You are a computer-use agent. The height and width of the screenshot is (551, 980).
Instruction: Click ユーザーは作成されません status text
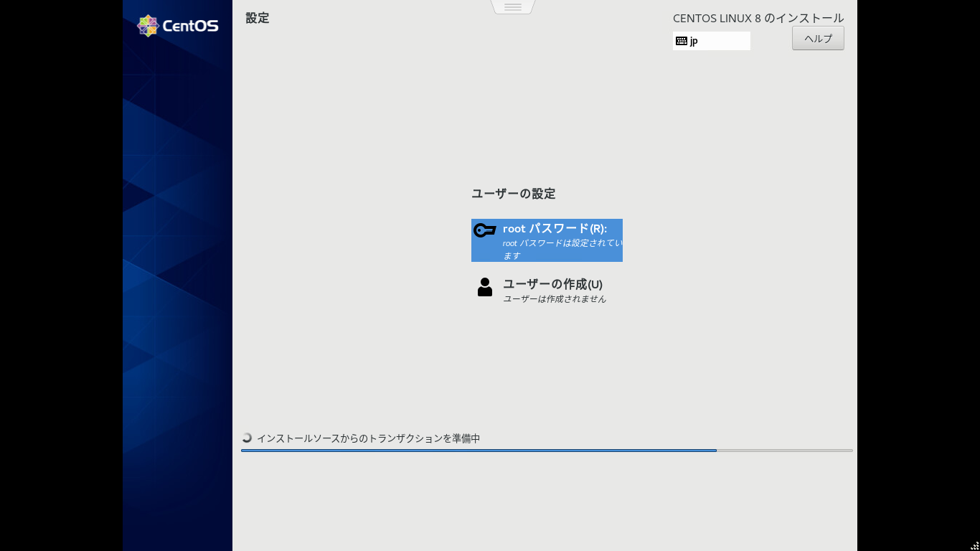(555, 299)
